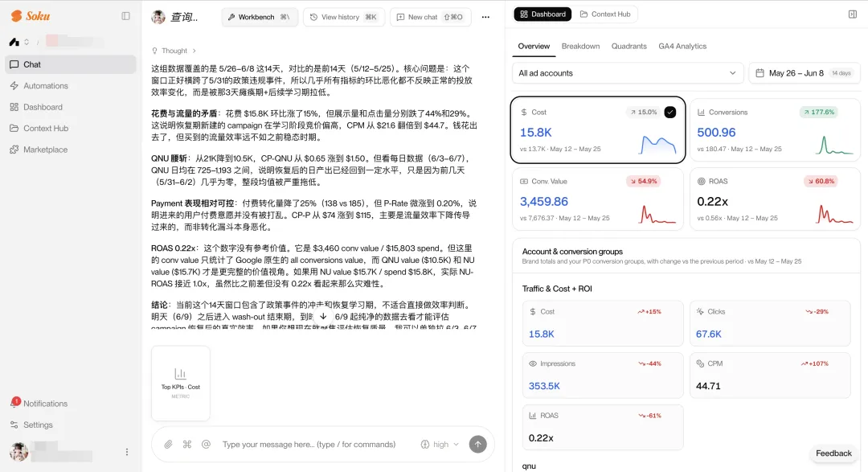Screen dimensions: 868x472
Task: Select the Conv. Value 3,459.86 card
Action: tap(598, 199)
